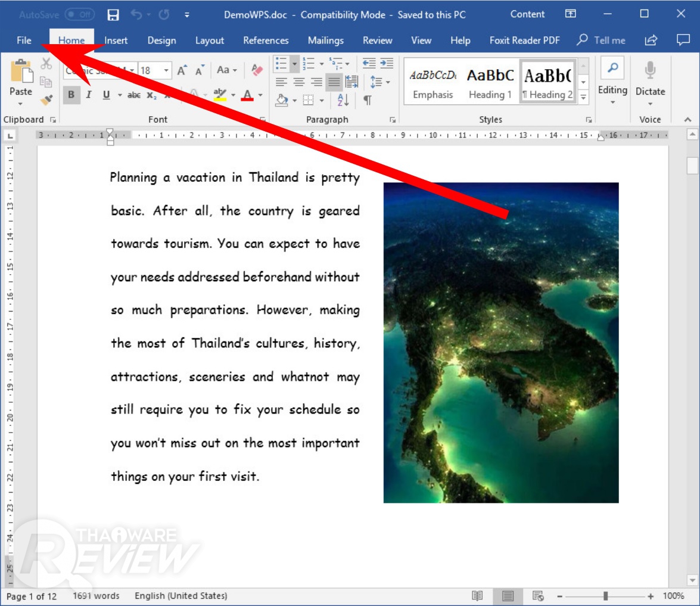Click the Thailand satellite image
The width and height of the screenshot is (700, 606).
point(500,343)
